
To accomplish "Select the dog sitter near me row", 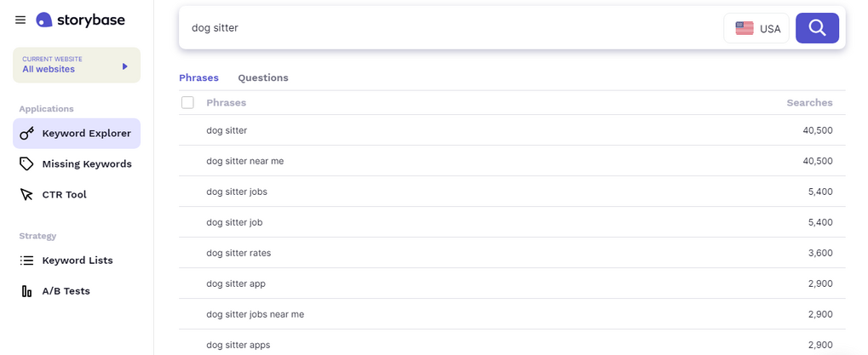I will [x=512, y=161].
